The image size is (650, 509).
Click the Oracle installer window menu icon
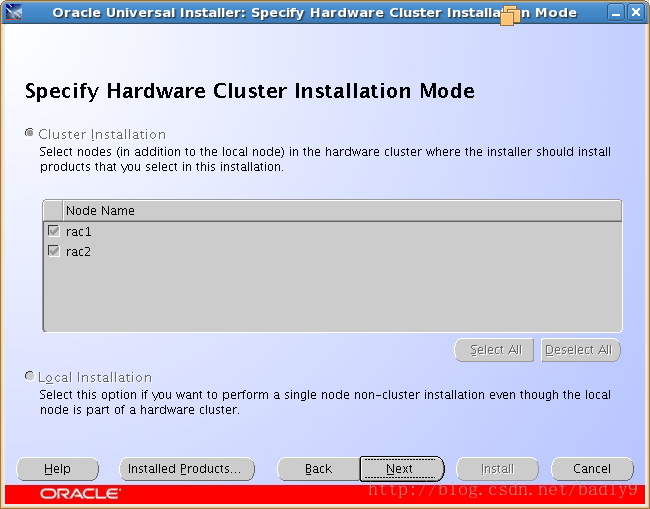pyautogui.click(x=13, y=12)
